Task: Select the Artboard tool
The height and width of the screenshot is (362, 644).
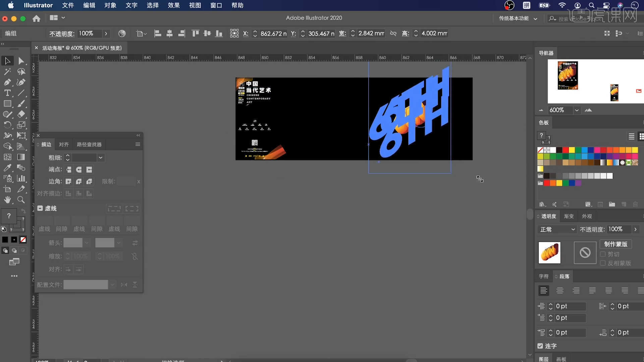Action: 7,189
